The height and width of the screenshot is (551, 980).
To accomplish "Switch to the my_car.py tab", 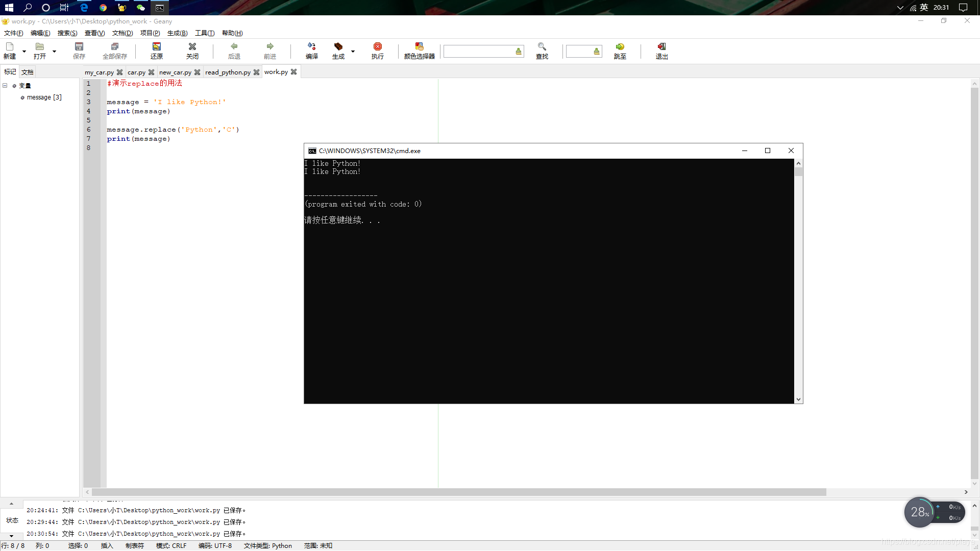I will 99,72.
